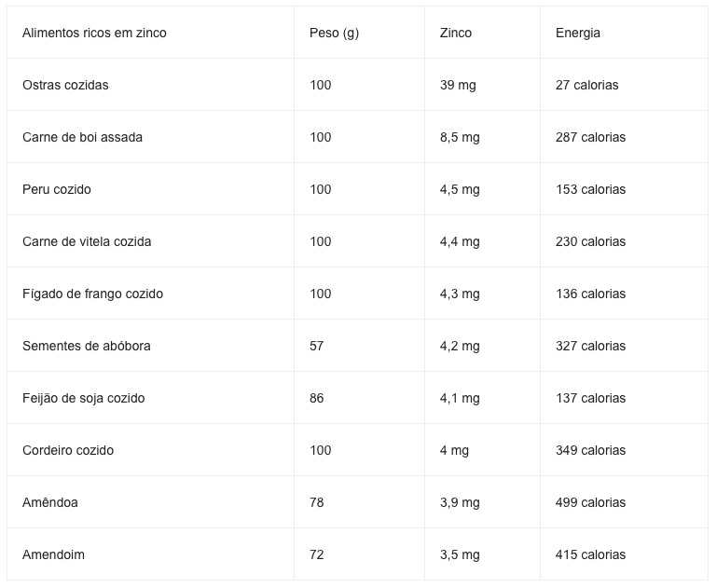Select the 'Sementes de abóbora' cell
Screen dimensions: 717x588
pos(150,346)
